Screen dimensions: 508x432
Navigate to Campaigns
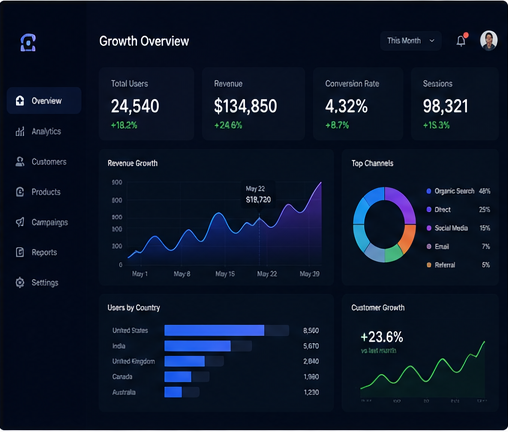tap(42, 222)
